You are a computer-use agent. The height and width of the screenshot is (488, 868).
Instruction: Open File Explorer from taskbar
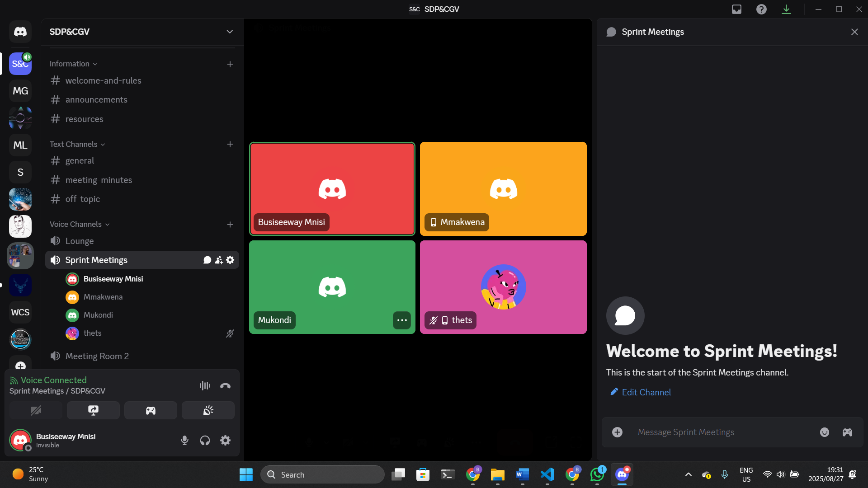(x=497, y=474)
